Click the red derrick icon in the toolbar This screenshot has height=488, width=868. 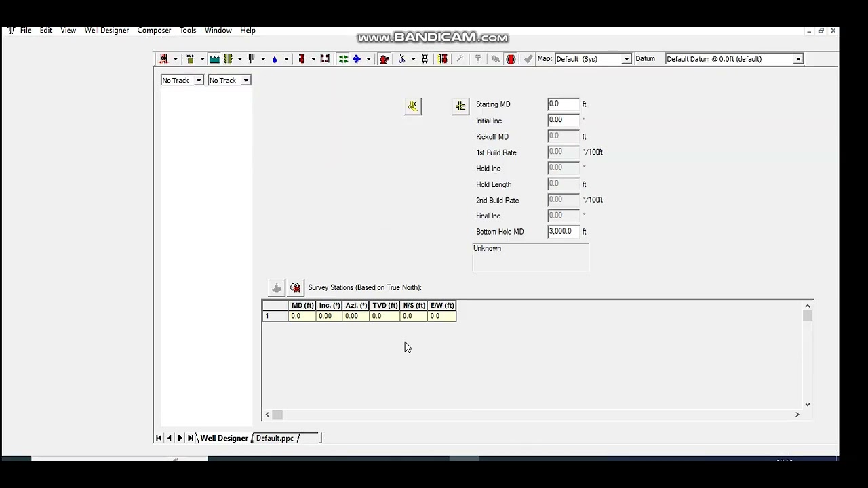point(163,59)
